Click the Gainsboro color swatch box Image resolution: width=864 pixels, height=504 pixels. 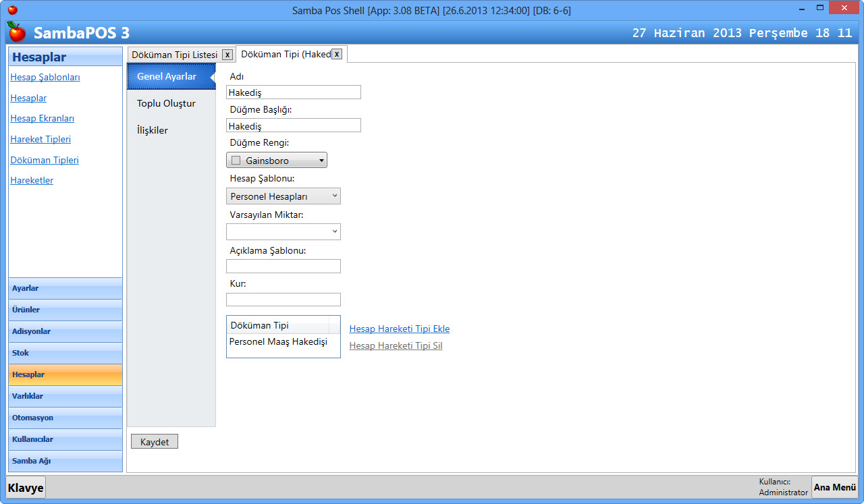tap(236, 161)
